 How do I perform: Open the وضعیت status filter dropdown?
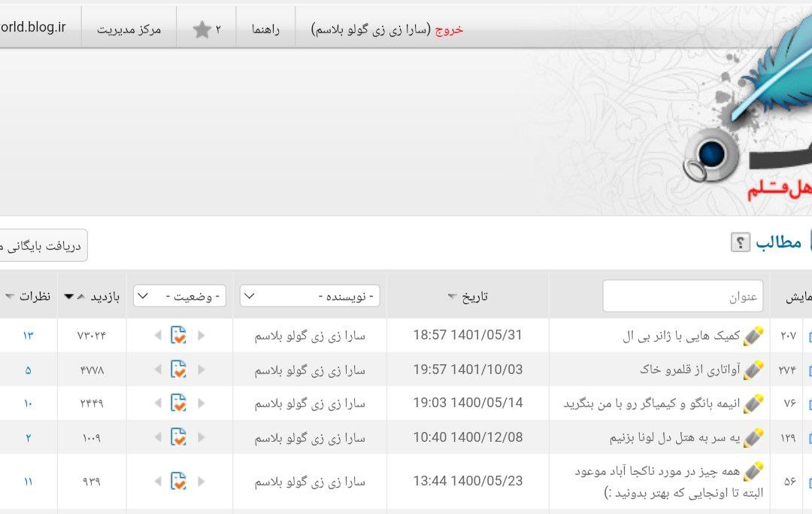click(180, 297)
